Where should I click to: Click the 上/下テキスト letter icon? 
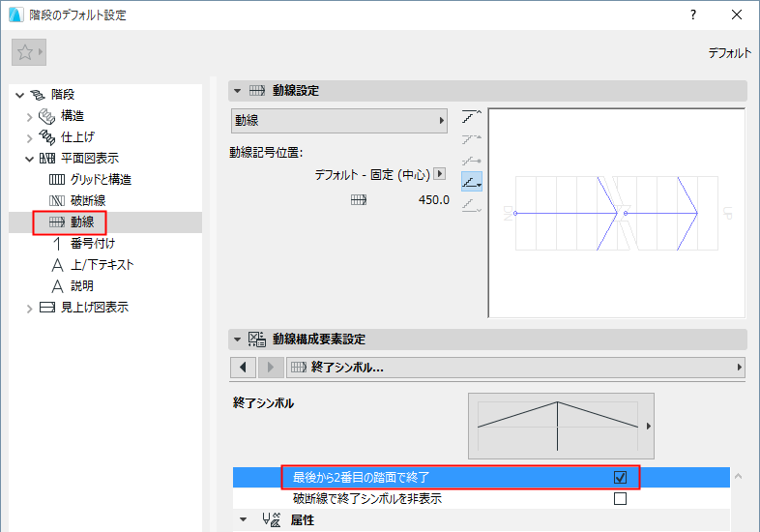(x=57, y=265)
